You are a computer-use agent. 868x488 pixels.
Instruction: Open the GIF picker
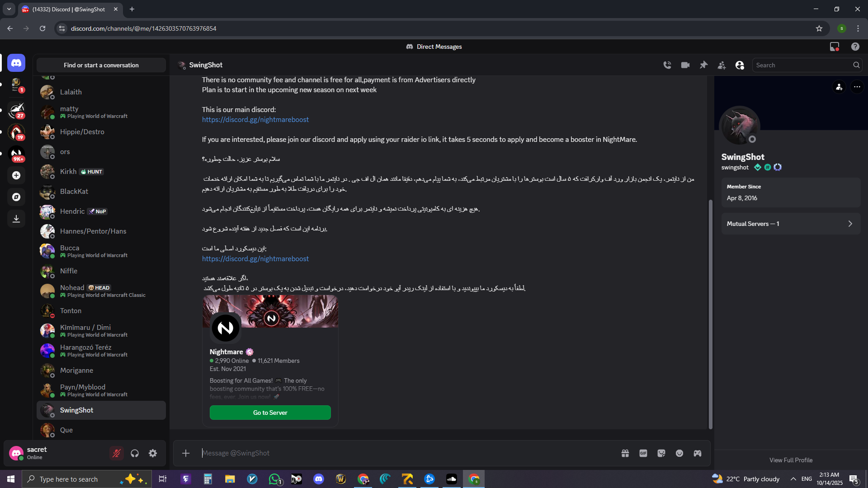(x=643, y=453)
